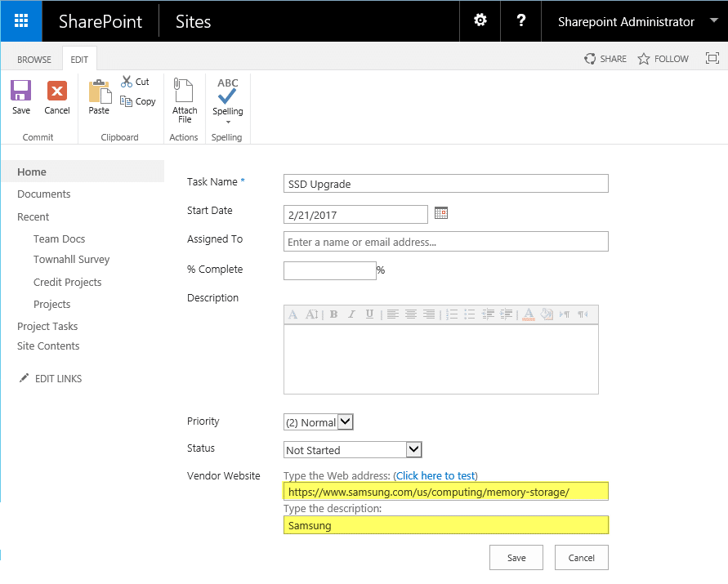Switch to the EDIT ribbon tab

(x=78, y=59)
